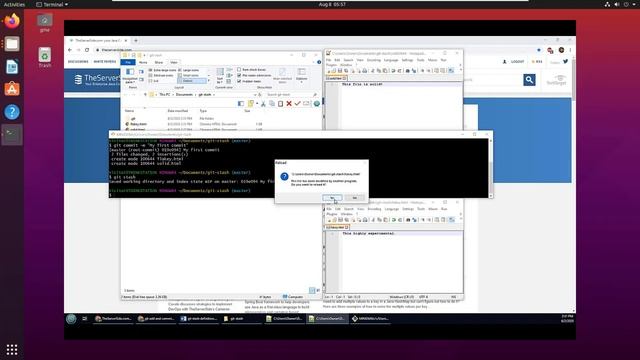This screenshot has width=640, height=360.
Task: Click Save All icon in lower Notepad++ toolbar
Action: pyautogui.click(x=346, y=220)
